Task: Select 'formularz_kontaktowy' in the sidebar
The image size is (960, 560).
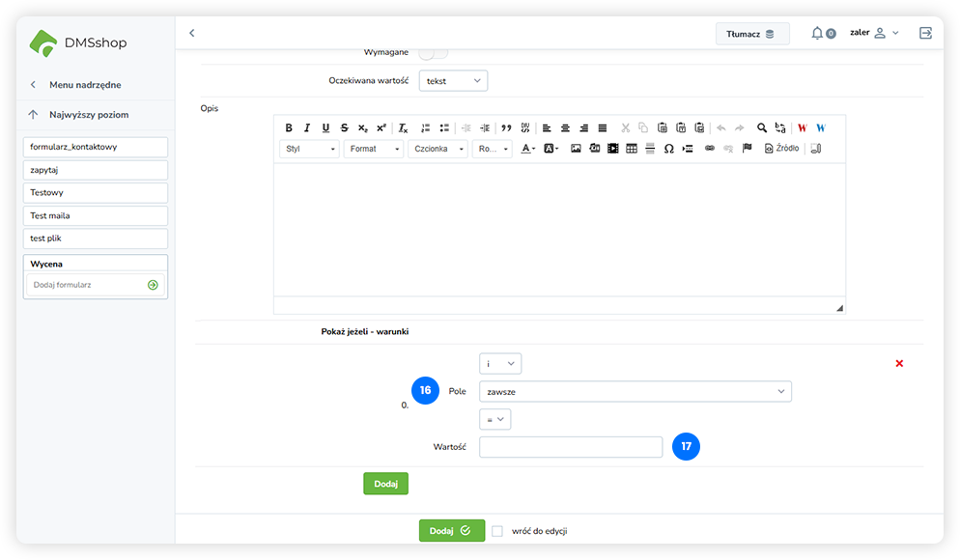Action: click(x=96, y=147)
